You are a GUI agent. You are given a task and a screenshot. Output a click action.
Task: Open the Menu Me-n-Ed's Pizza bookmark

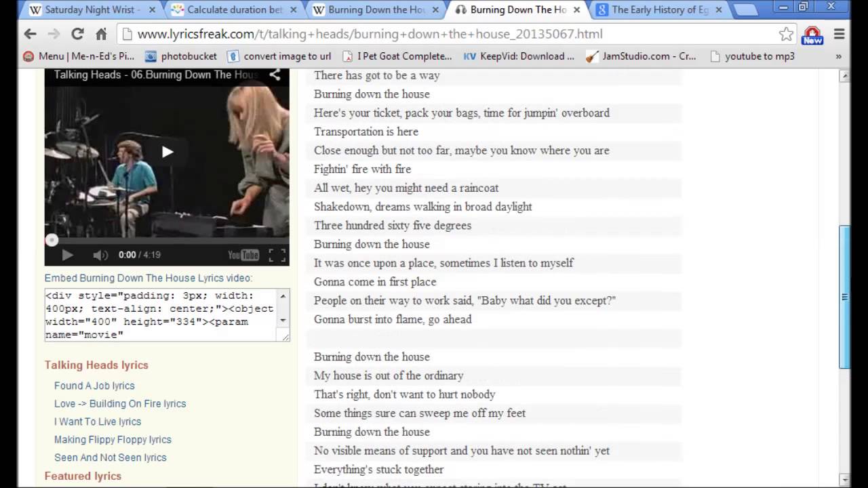[79, 56]
